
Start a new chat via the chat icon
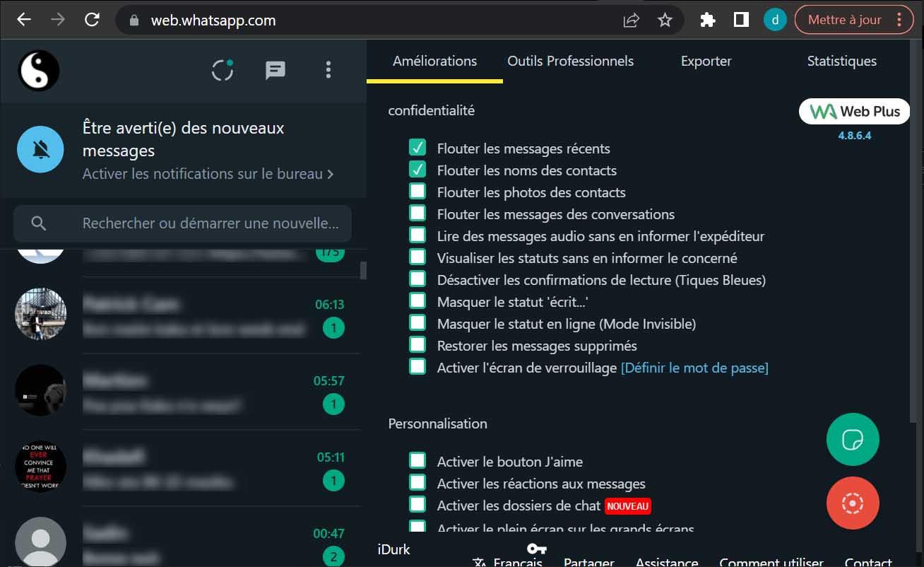point(275,70)
